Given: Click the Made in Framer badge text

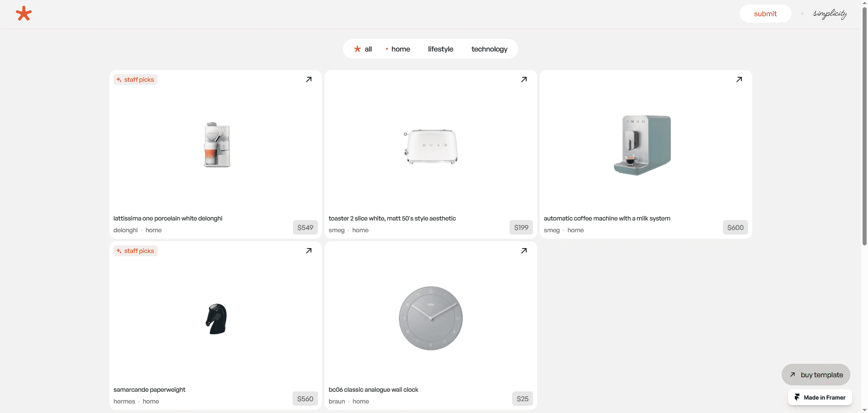Looking at the screenshot, I should tap(825, 398).
